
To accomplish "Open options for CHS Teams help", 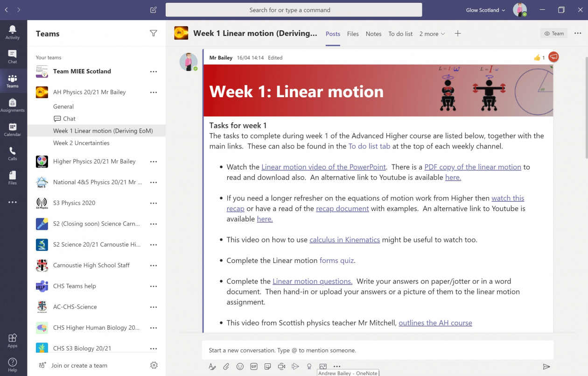I will coord(154,286).
